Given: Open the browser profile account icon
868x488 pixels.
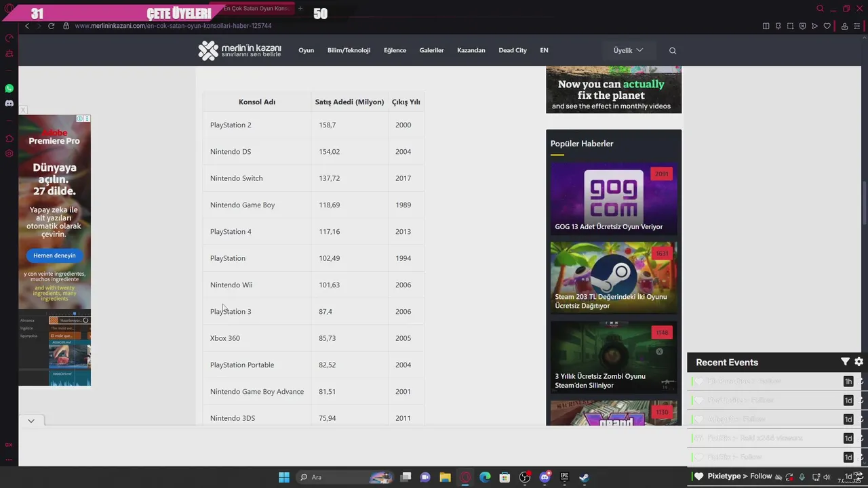Looking at the screenshot, I should (x=844, y=26).
